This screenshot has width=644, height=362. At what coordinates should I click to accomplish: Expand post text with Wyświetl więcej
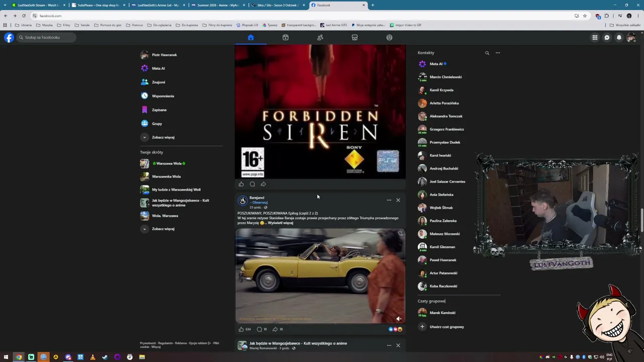(280, 223)
